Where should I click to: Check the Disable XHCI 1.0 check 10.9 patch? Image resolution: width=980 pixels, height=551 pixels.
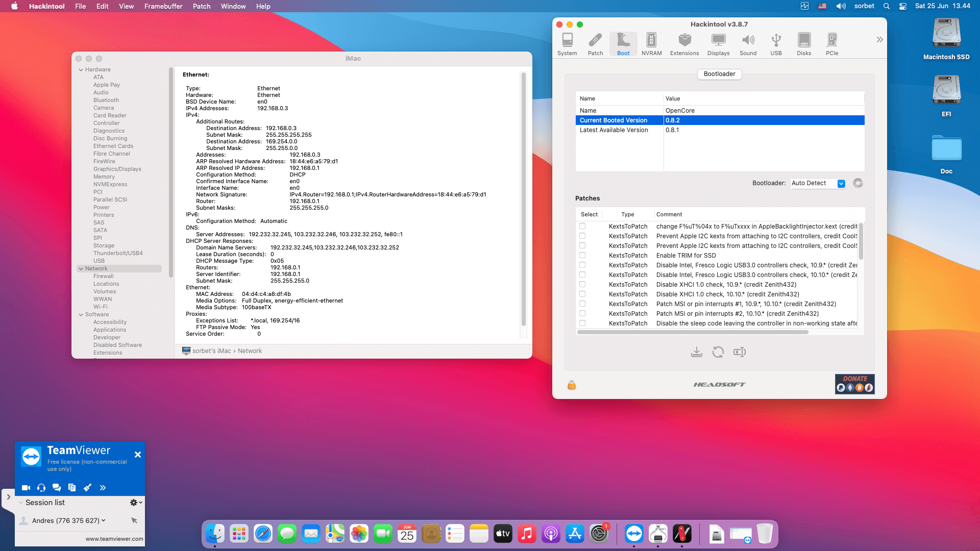(x=582, y=284)
